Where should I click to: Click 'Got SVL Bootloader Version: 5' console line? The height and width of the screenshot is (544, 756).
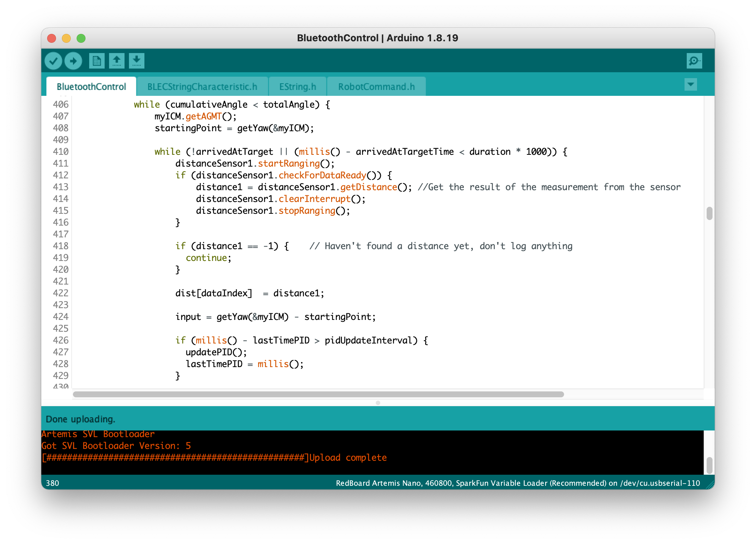[x=116, y=446]
